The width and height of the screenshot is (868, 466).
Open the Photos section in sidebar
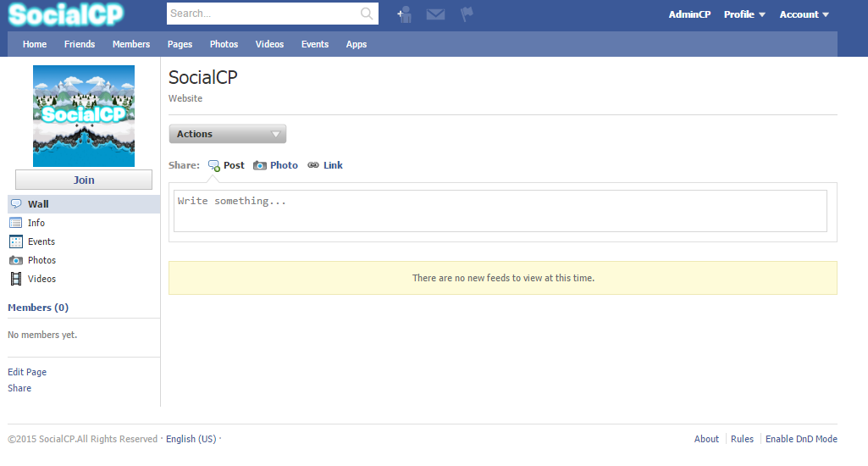click(x=42, y=260)
